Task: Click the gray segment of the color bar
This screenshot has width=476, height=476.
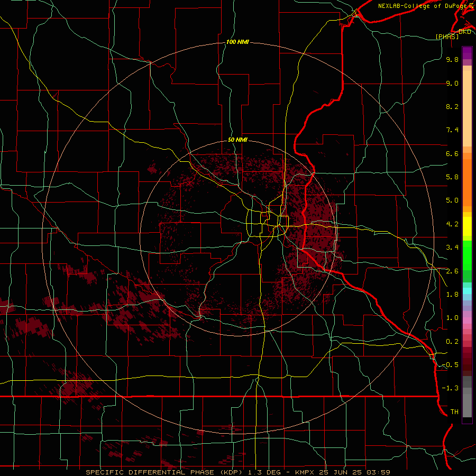Action: tap(467, 396)
